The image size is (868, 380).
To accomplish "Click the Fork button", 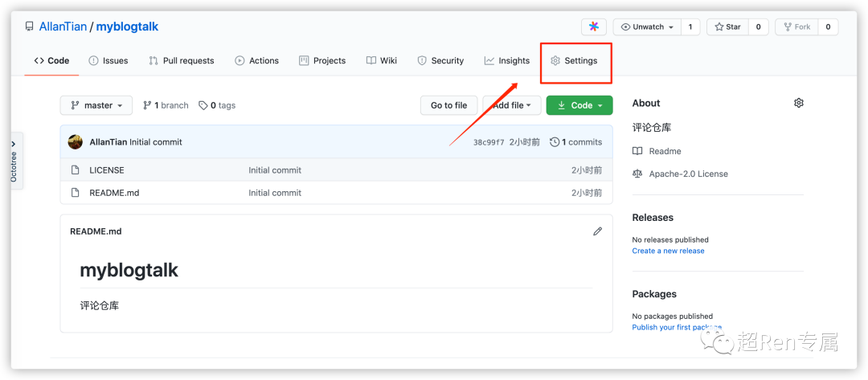I will point(796,27).
